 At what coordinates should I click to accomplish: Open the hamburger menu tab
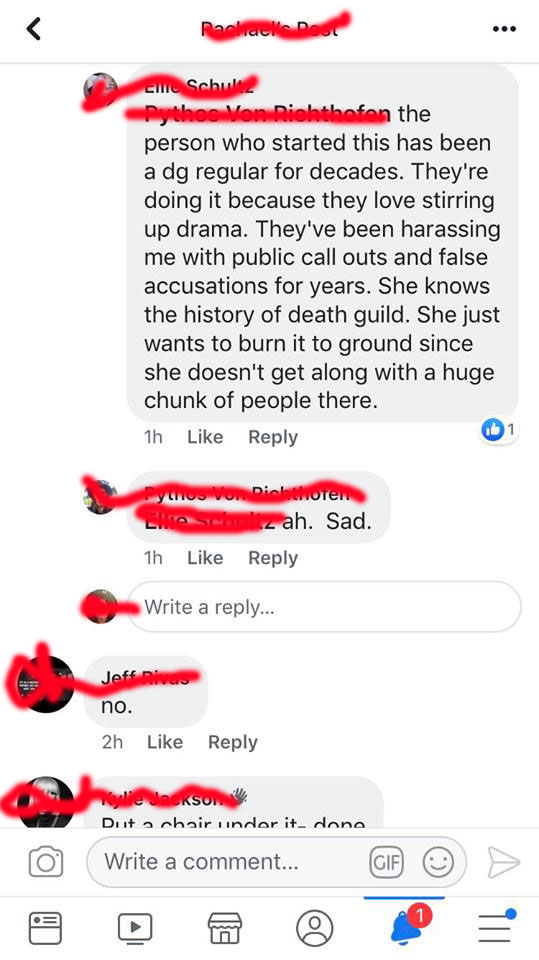[x=495, y=926]
